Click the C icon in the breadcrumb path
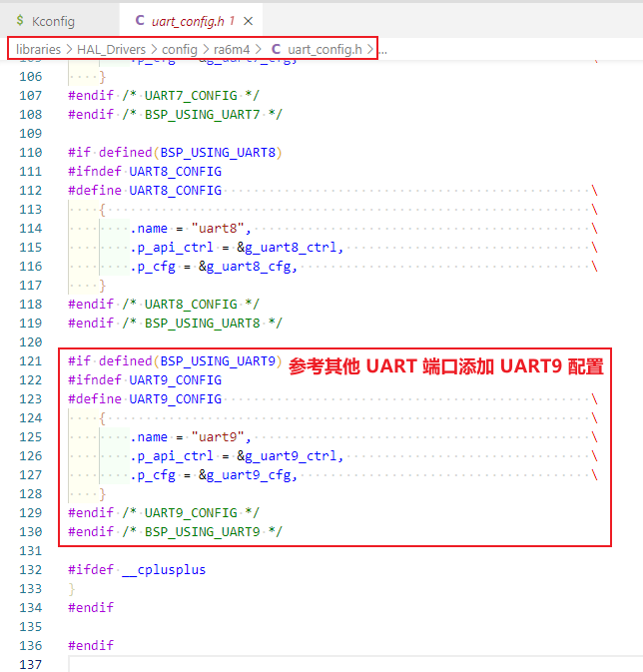643x672 pixels. click(x=276, y=49)
